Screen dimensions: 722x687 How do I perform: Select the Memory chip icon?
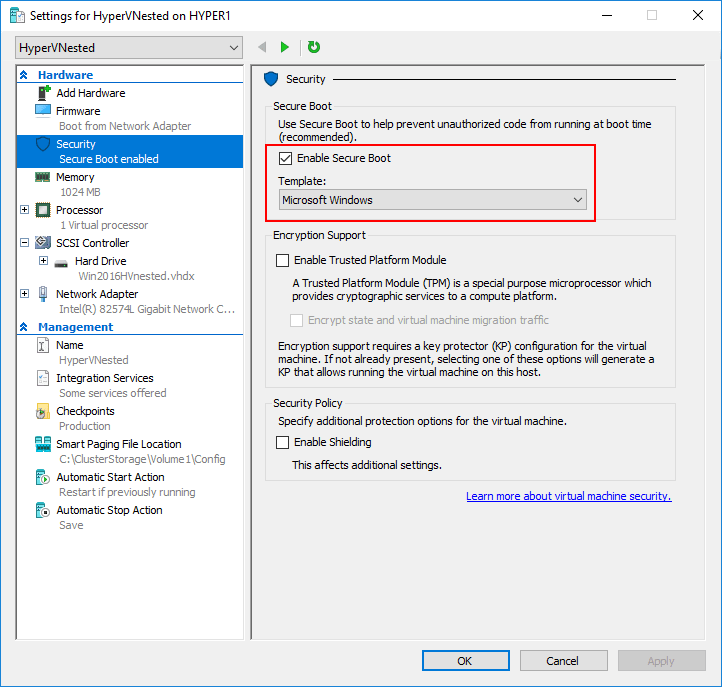43,177
